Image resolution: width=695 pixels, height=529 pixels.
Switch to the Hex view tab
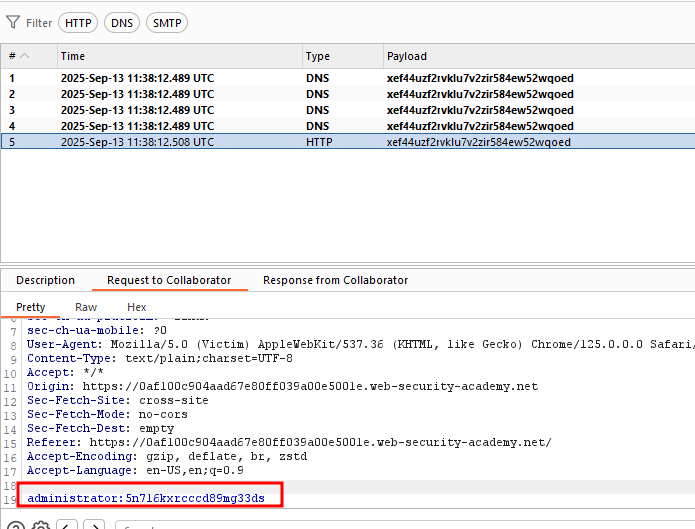tap(137, 307)
